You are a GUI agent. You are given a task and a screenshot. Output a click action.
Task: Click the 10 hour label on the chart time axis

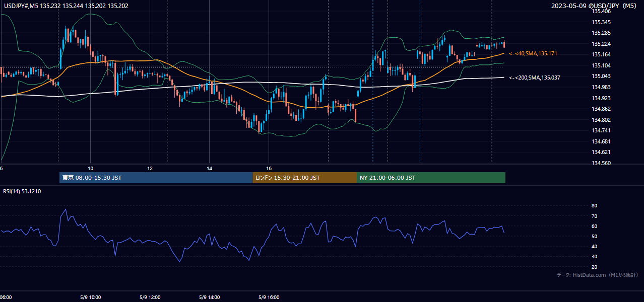[x=90, y=168]
